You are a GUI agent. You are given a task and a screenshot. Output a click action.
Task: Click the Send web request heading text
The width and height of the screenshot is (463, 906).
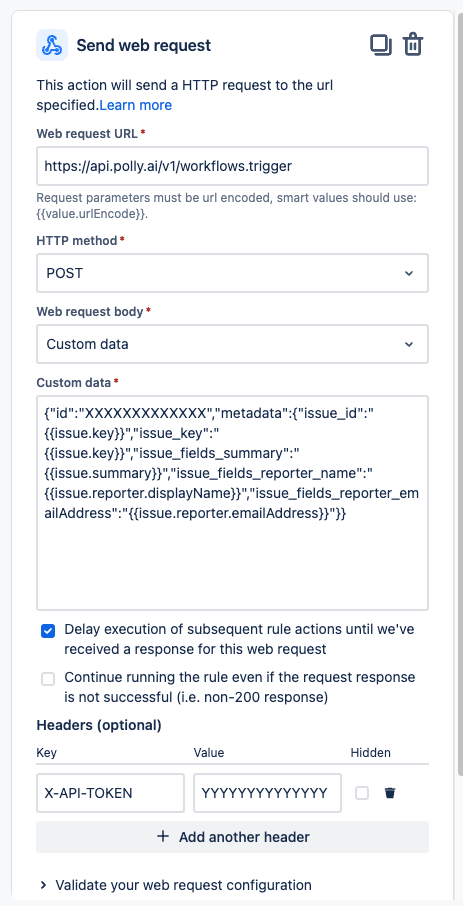[x=144, y=45]
